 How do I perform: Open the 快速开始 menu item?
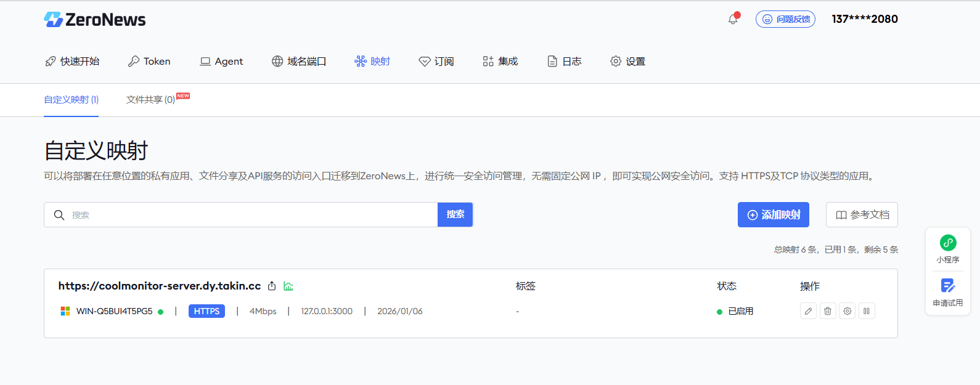pyautogui.click(x=73, y=62)
